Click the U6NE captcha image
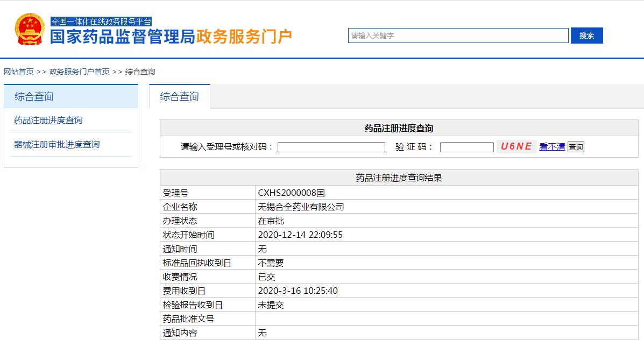Viewport: 644px width, 346px height. tap(516, 146)
